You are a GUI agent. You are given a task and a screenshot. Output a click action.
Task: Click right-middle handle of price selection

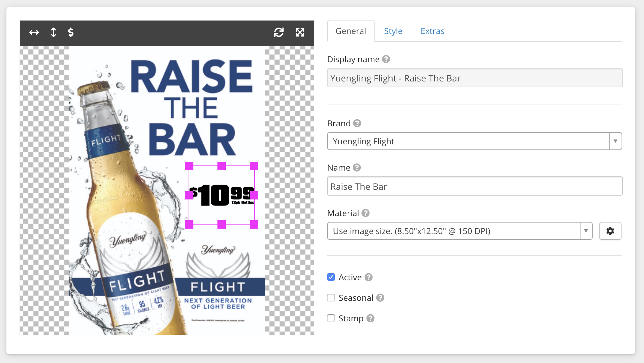pos(254,195)
